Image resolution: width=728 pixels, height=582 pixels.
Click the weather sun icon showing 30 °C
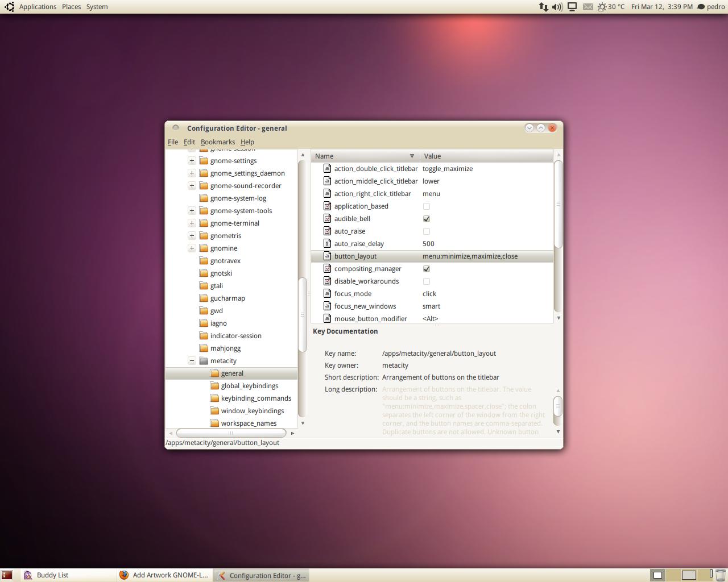[x=602, y=7]
